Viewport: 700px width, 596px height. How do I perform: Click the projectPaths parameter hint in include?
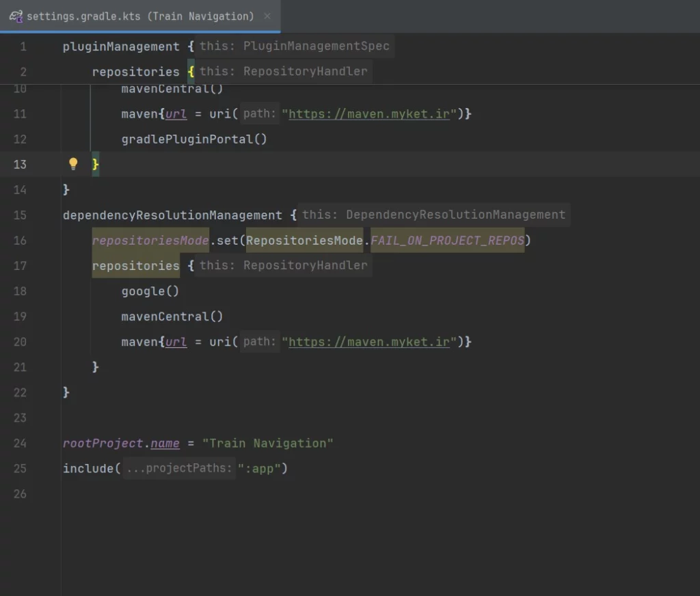click(179, 468)
